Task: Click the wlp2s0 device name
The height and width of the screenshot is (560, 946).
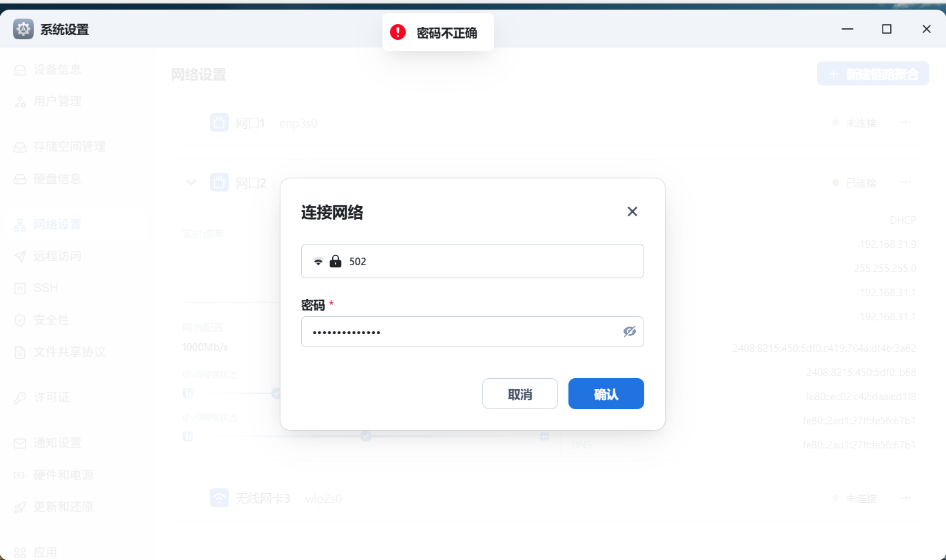Action: (323, 498)
